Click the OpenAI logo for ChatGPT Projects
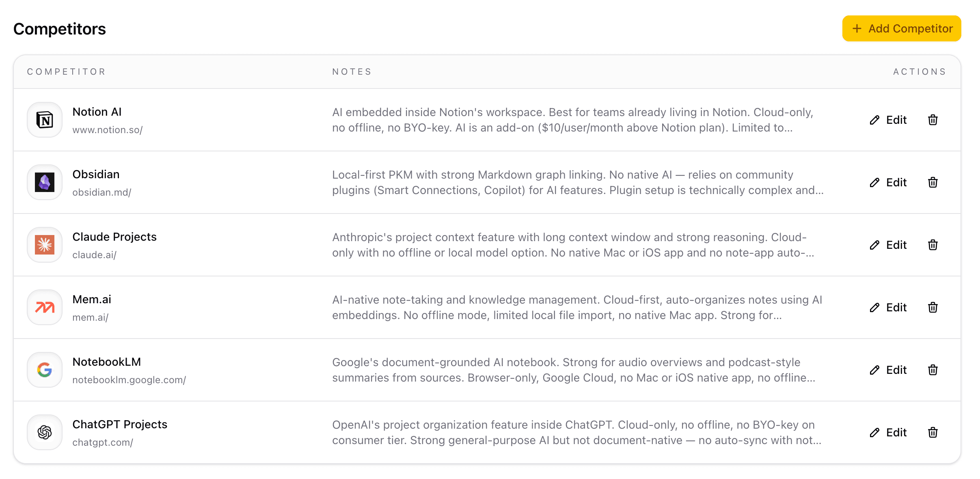 coord(45,432)
